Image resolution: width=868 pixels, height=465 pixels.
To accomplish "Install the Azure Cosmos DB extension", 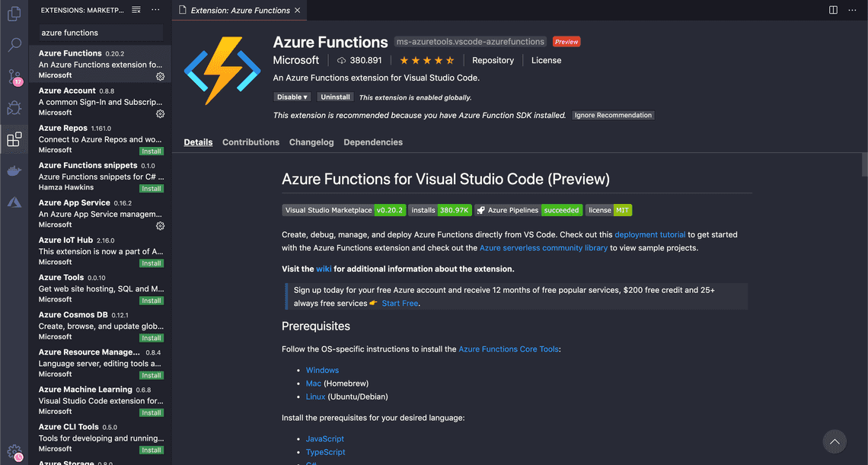I will [151, 337].
